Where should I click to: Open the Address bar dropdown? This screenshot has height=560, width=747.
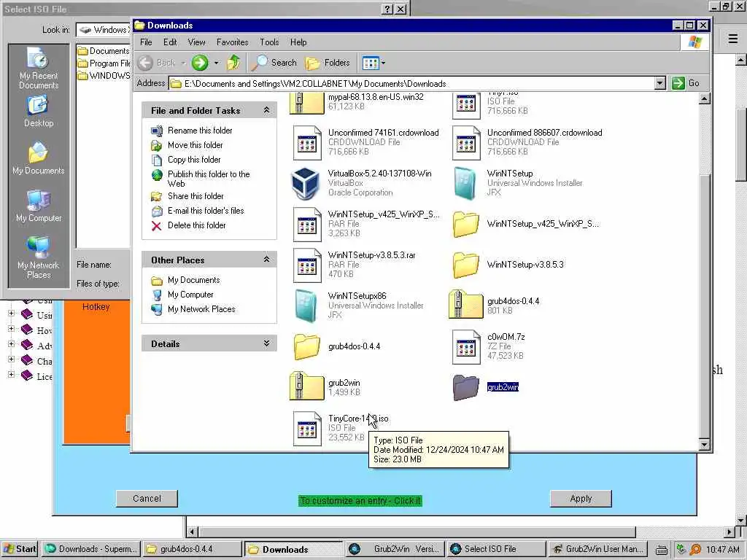click(659, 83)
